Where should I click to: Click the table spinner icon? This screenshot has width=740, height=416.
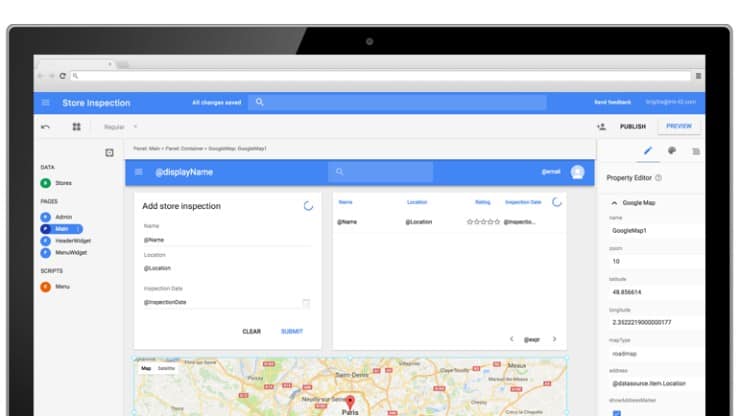557,202
